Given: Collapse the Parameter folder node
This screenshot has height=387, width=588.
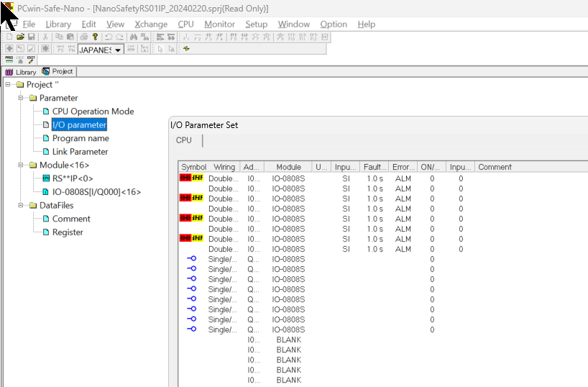Looking at the screenshot, I should (21, 98).
